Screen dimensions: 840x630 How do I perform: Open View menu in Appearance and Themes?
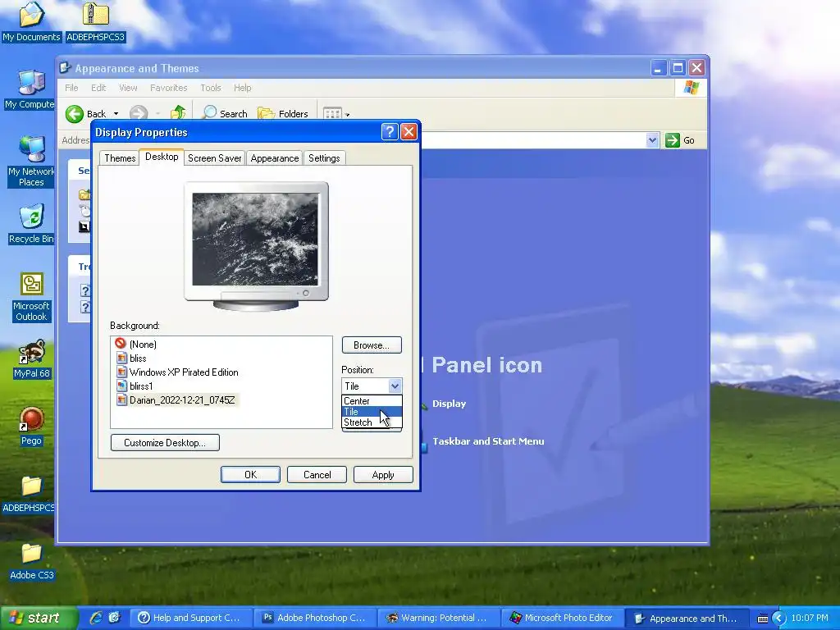[x=128, y=88]
